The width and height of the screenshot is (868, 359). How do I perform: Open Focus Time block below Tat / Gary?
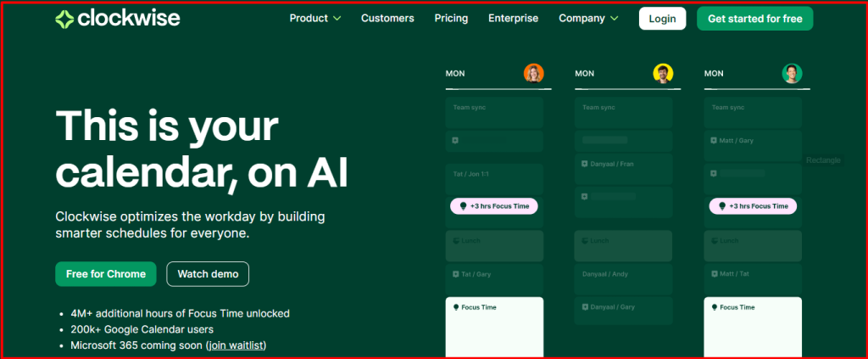point(494,328)
